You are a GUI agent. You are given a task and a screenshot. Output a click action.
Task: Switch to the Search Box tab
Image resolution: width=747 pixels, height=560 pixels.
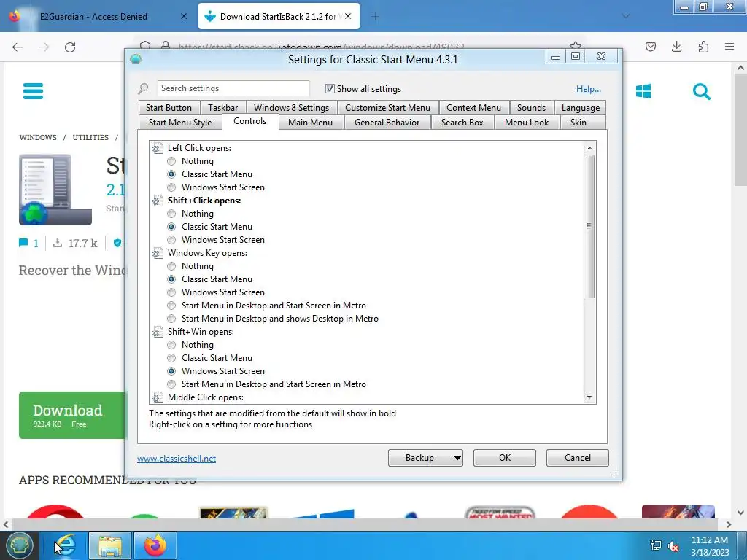point(462,122)
